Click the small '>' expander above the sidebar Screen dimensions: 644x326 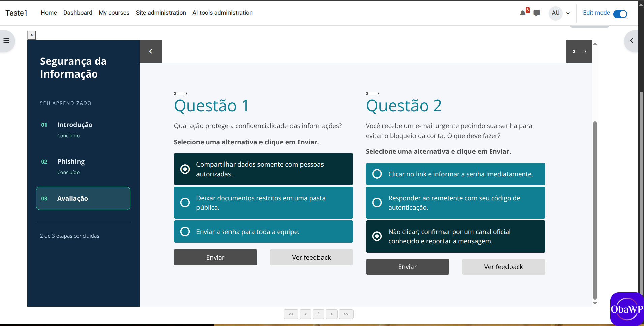coord(32,35)
